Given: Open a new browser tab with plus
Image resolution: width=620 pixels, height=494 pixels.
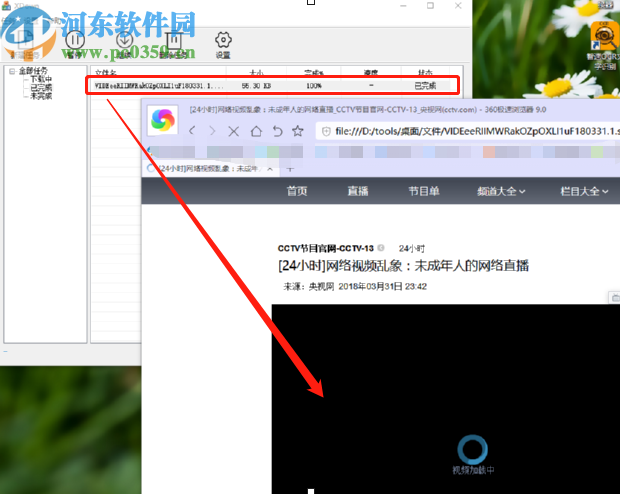Looking at the screenshot, I should (x=290, y=169).
